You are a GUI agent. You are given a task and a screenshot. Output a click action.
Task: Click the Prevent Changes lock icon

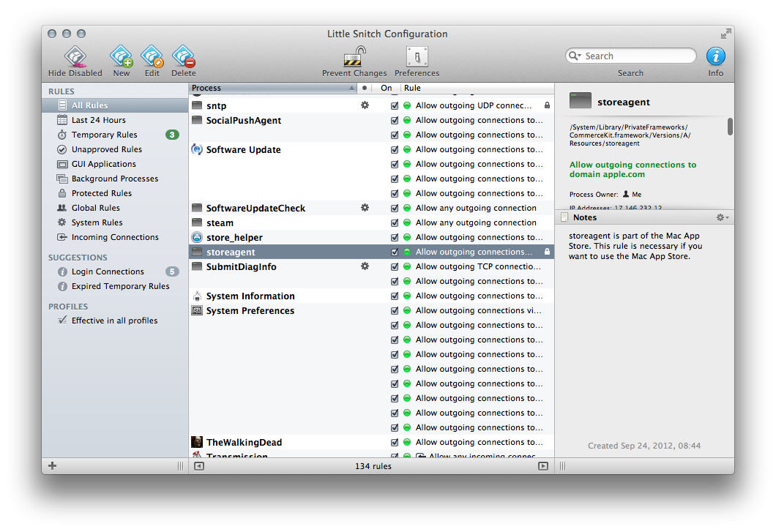(354, 56)
